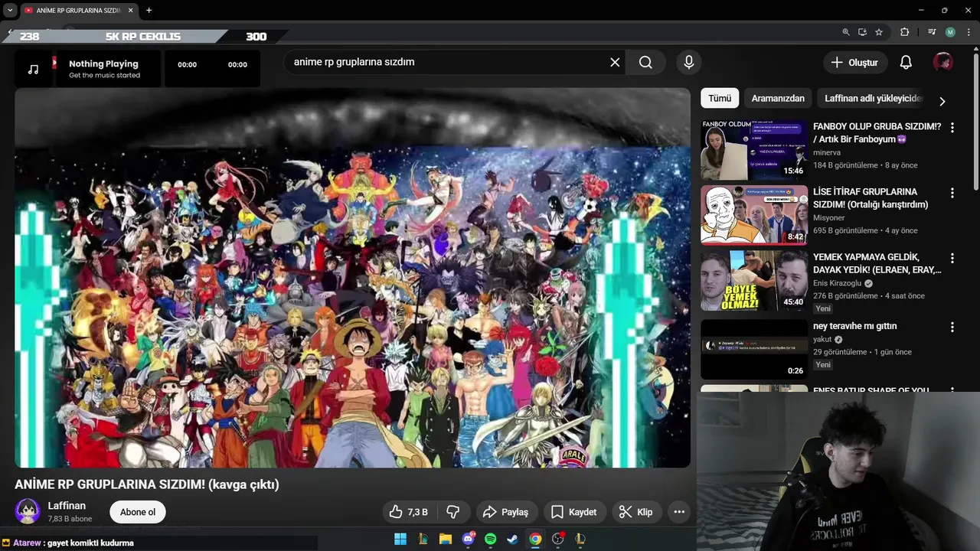The width and height of the screenshot is (980, 551).
Task: Open YouTube notifications bell
Action: [x=906, y=62]
